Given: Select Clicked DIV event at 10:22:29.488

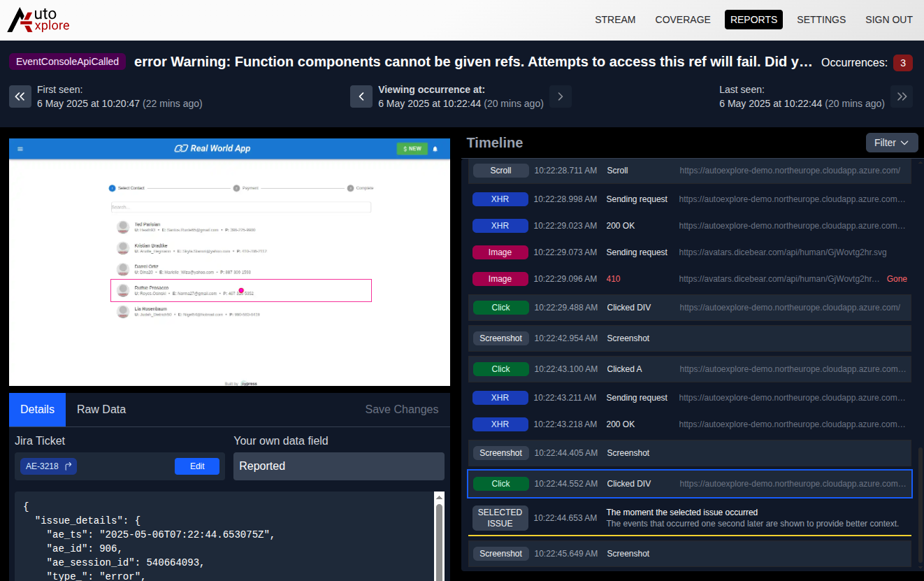Looking at the screenshot, I should (689, 308).
